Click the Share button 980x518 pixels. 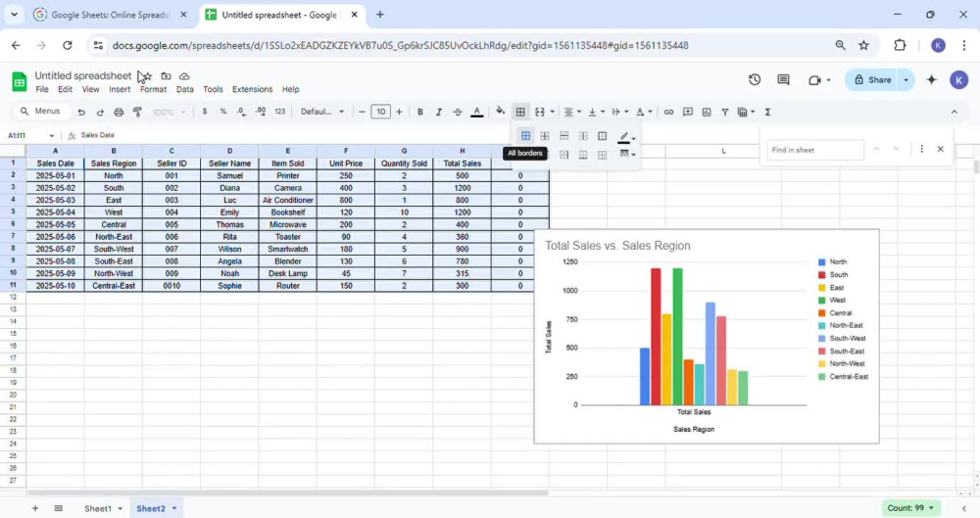coord(873,80)
